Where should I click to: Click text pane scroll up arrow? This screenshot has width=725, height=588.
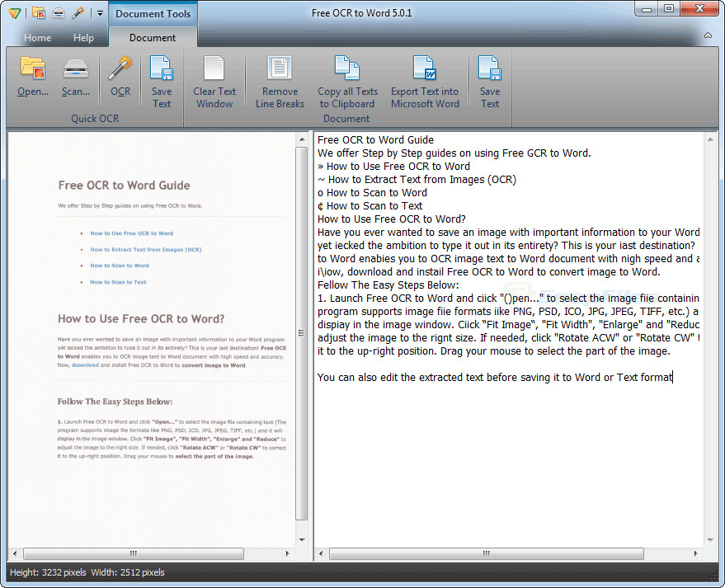[x=710, y=139]
